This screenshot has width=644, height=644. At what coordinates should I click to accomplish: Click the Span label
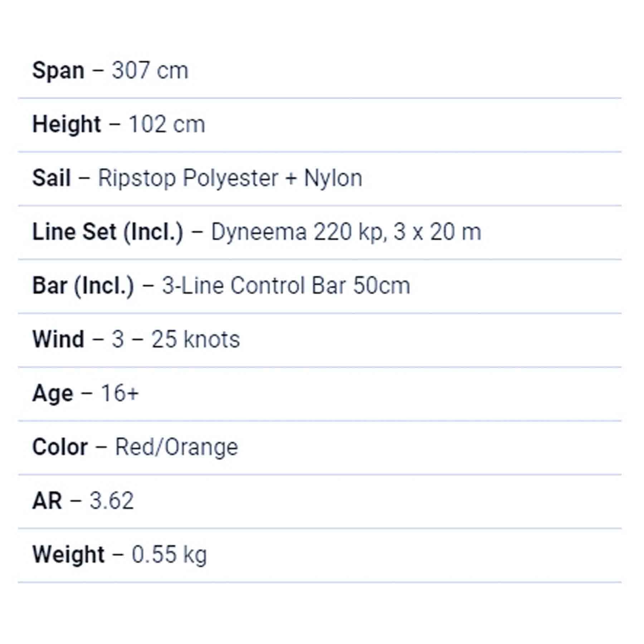(58, 70)
